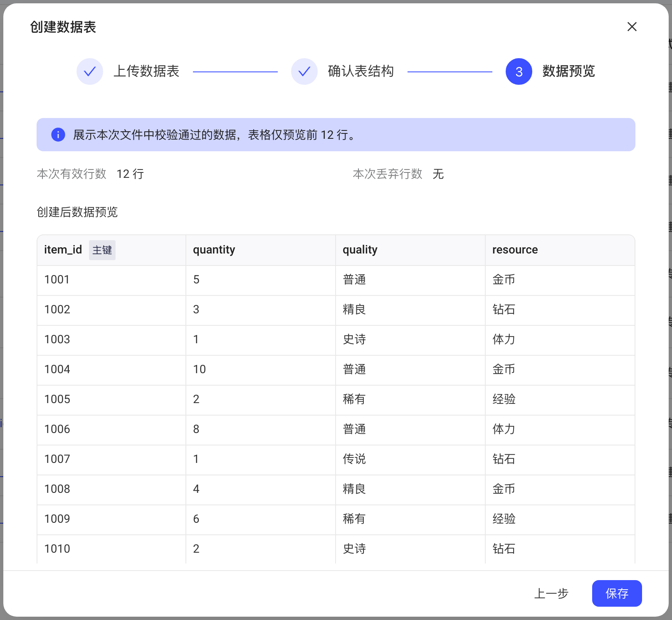Click the 主键 tag beside item_id

tap(102, 250)
